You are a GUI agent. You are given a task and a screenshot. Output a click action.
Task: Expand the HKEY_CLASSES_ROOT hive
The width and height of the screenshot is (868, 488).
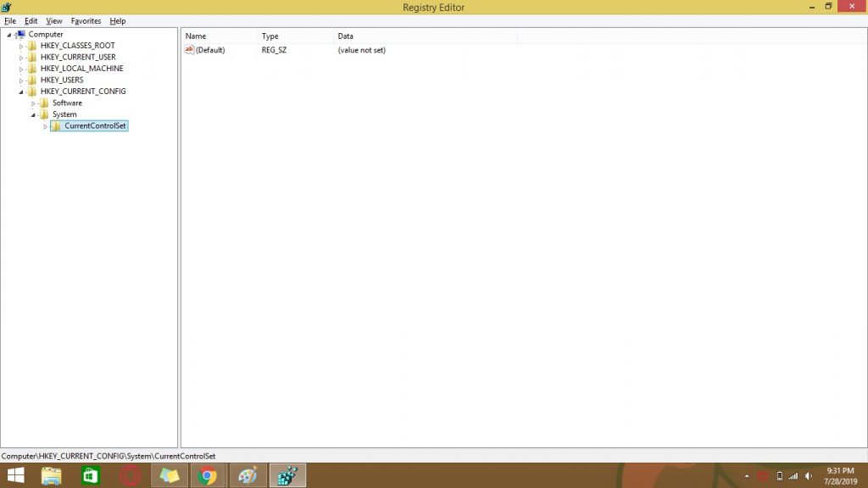(x=21, y=46)
